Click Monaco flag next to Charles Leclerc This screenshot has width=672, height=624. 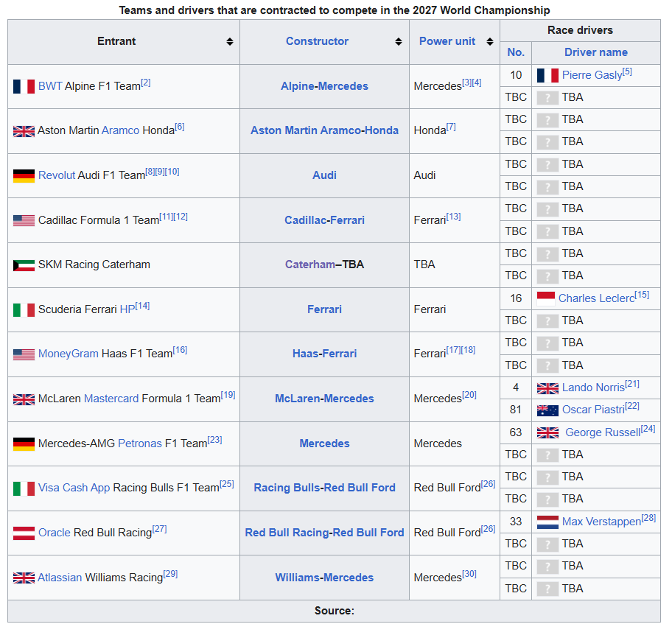[546, 298]
